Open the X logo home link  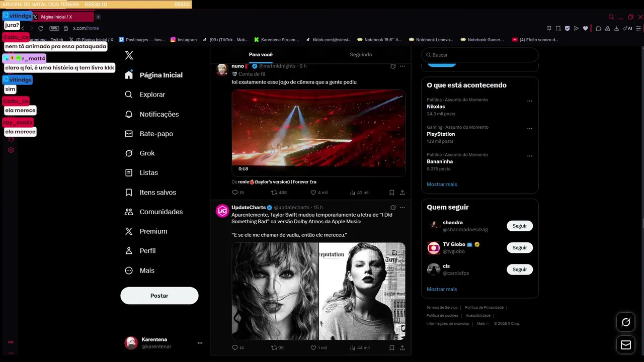(129, 55)
